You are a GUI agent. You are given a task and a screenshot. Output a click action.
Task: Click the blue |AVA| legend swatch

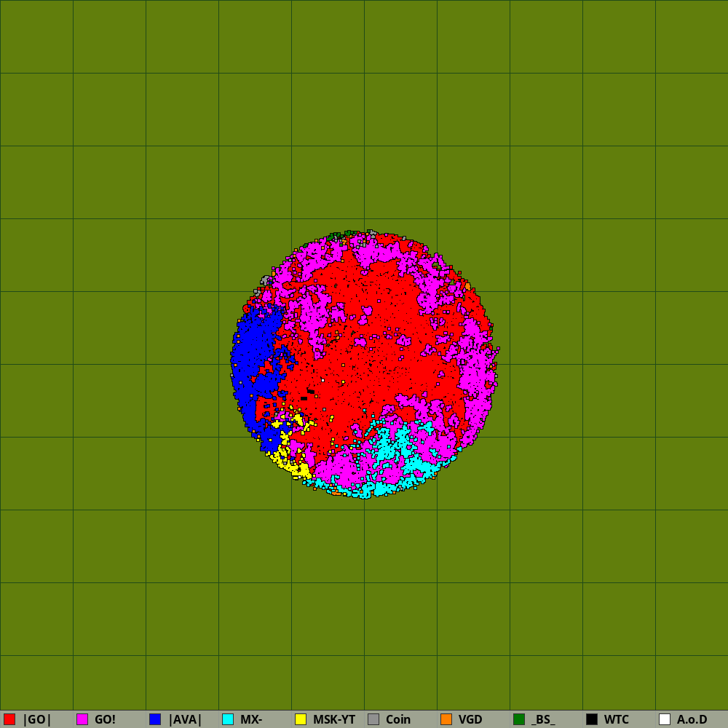(155, 719)
